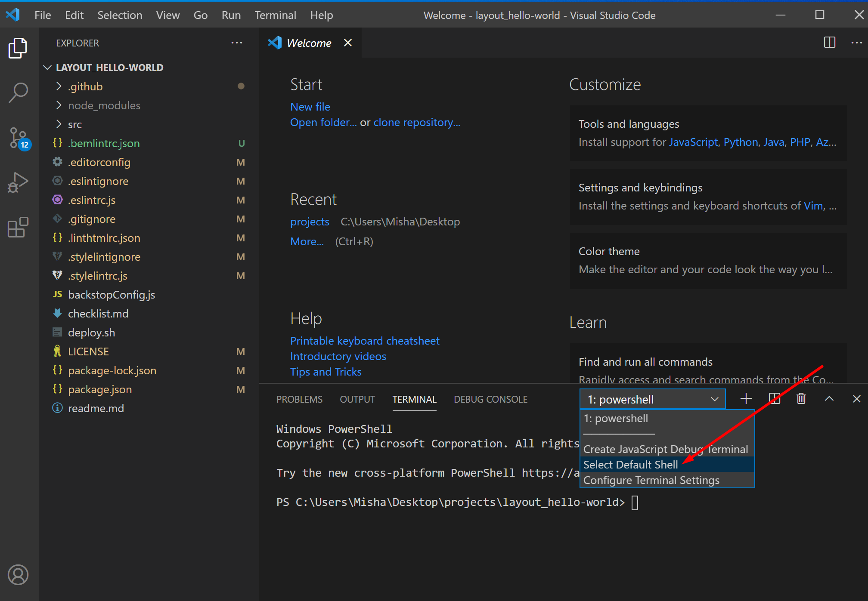Toggle the panel collapse arrow button

pos(828,399)
